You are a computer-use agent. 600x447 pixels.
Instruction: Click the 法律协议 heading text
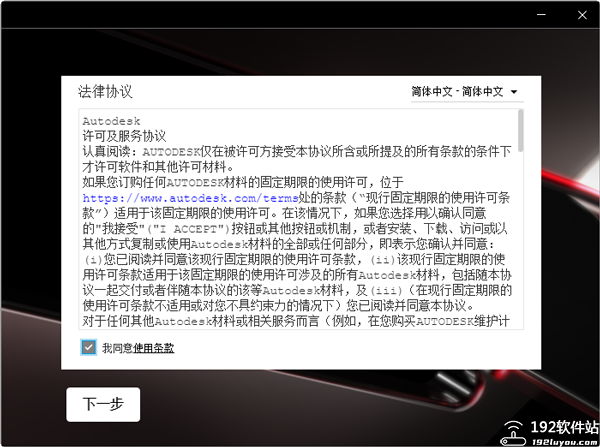[x=105, y=92]
